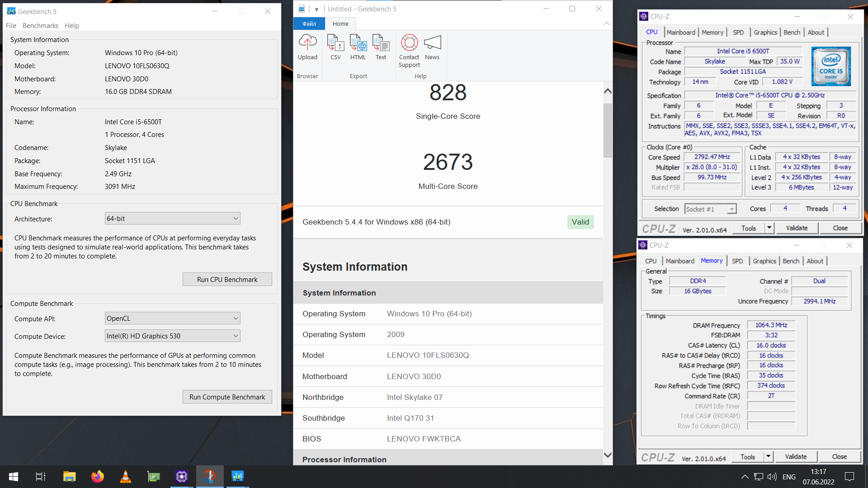Image resolution: width=868 pixels, height=488 pixels.
Task: Open the volume tray icon
Action: point(772,477)
